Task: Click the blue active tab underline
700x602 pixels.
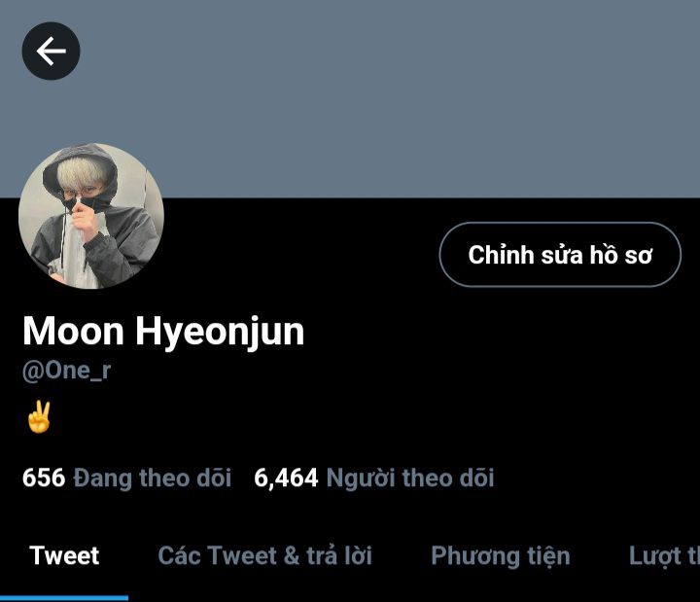Action: [64, 598]
